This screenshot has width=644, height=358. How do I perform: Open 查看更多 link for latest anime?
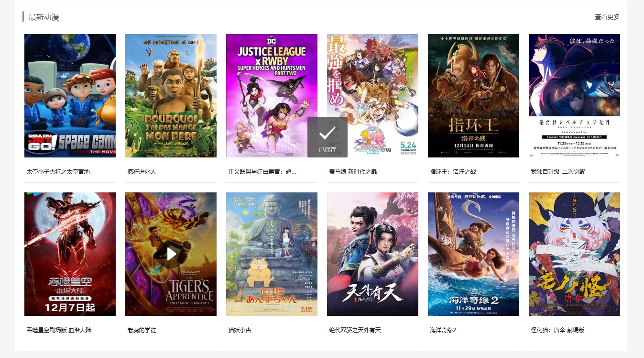607,17
